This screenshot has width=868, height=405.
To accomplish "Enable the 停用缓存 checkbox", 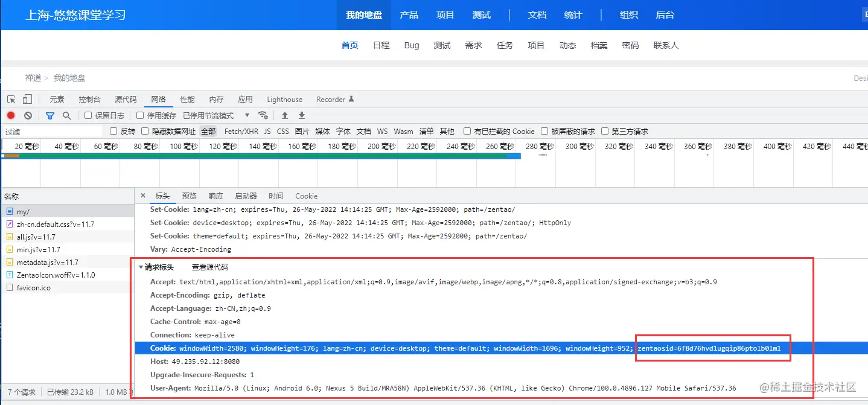I will pos(140,115).
